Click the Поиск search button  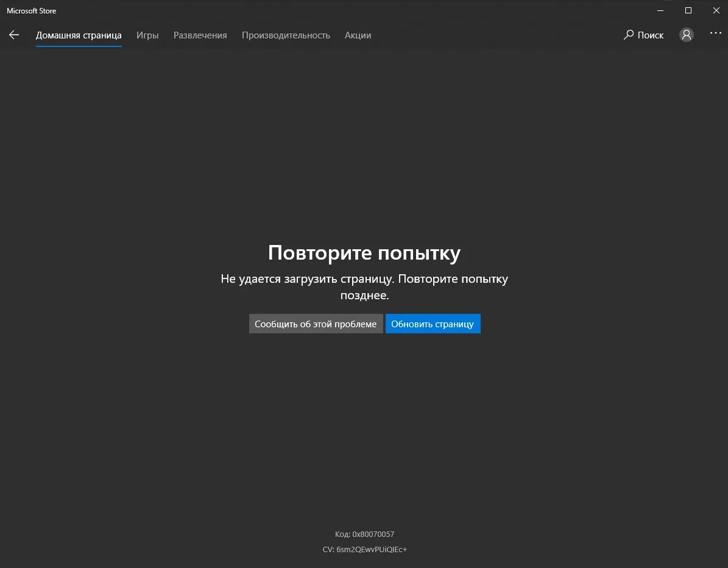643,35
